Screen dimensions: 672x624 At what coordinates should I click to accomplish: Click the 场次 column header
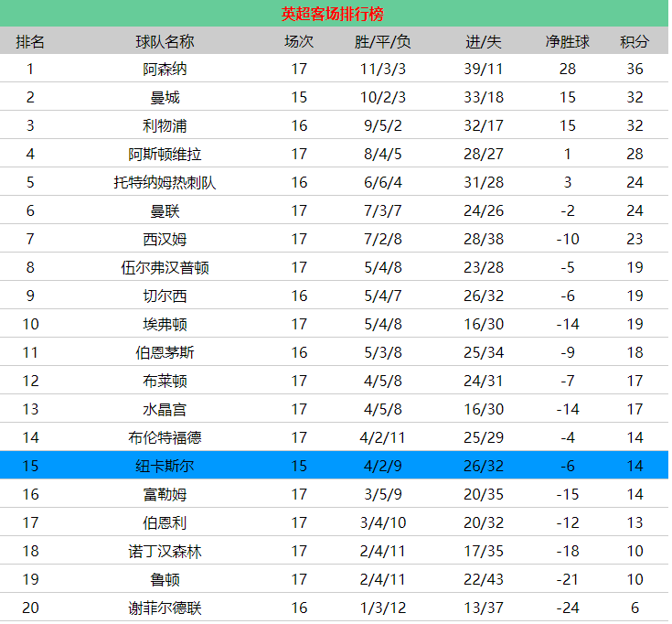point(299,42)
